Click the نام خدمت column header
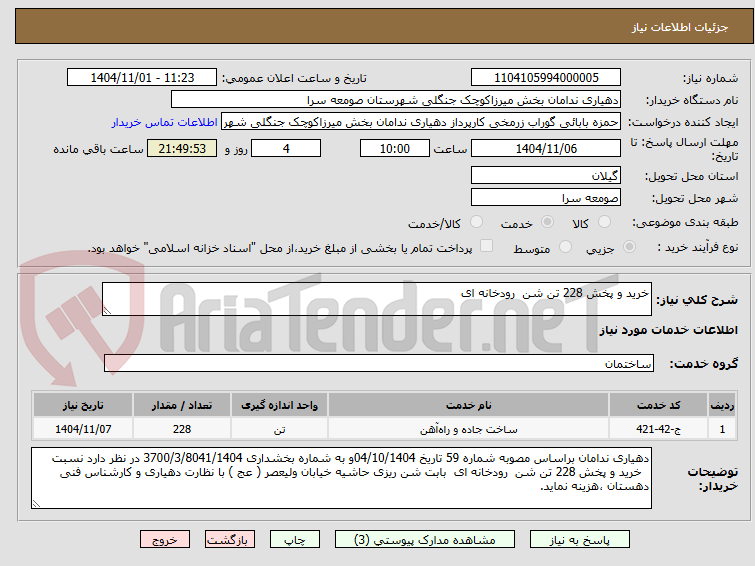This screenshot has width=755, height=566. [469, 405]
